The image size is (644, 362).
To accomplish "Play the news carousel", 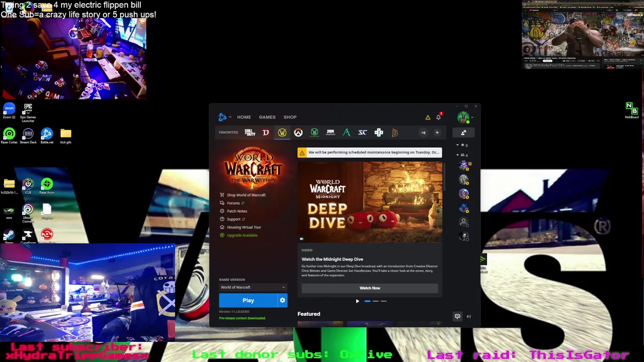I will pyautogui.click(x=357, y=301).
